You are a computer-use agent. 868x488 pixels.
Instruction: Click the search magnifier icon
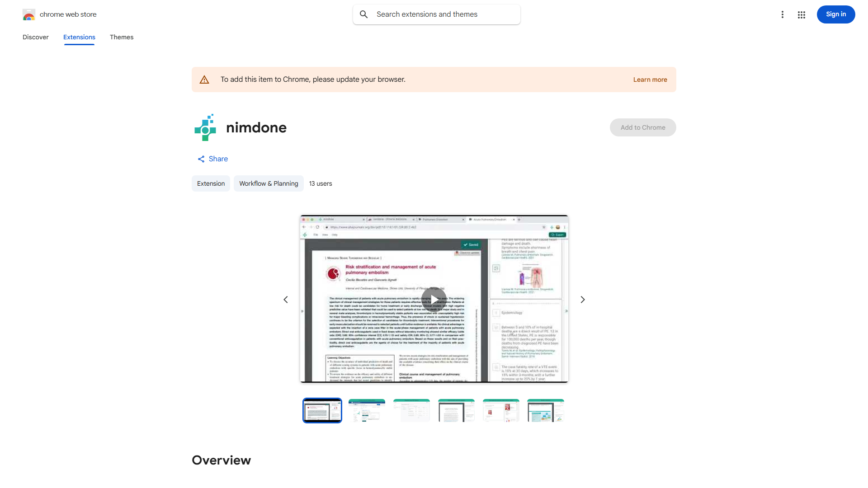pos(364,14)
